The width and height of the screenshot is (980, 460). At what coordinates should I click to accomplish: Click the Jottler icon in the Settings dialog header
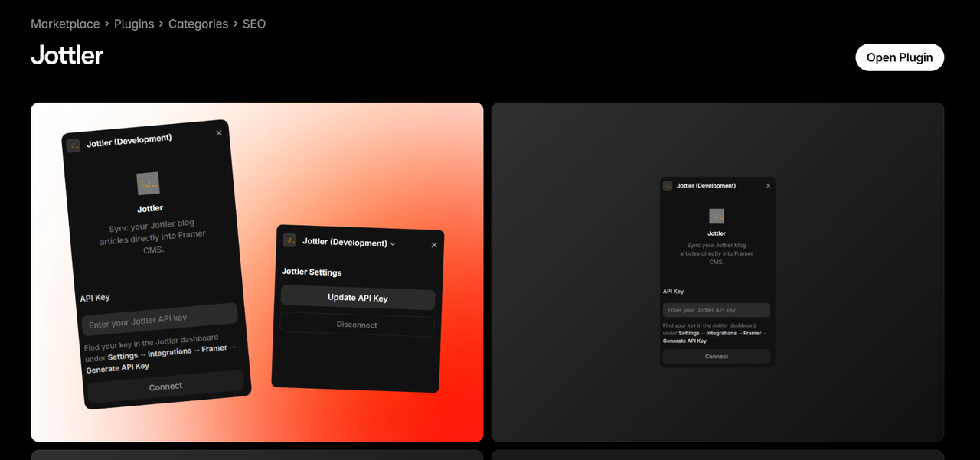click(289, 240)
